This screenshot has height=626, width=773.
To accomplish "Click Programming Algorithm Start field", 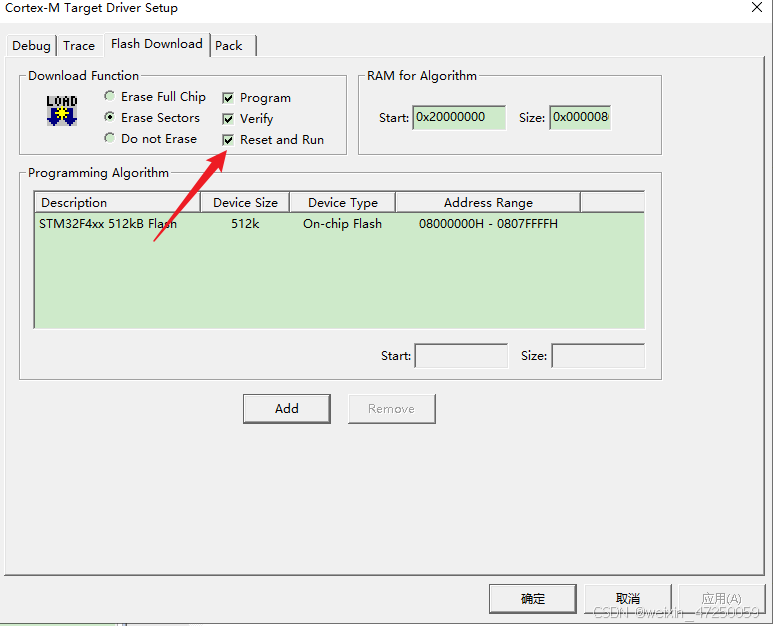I will point(461,356).
